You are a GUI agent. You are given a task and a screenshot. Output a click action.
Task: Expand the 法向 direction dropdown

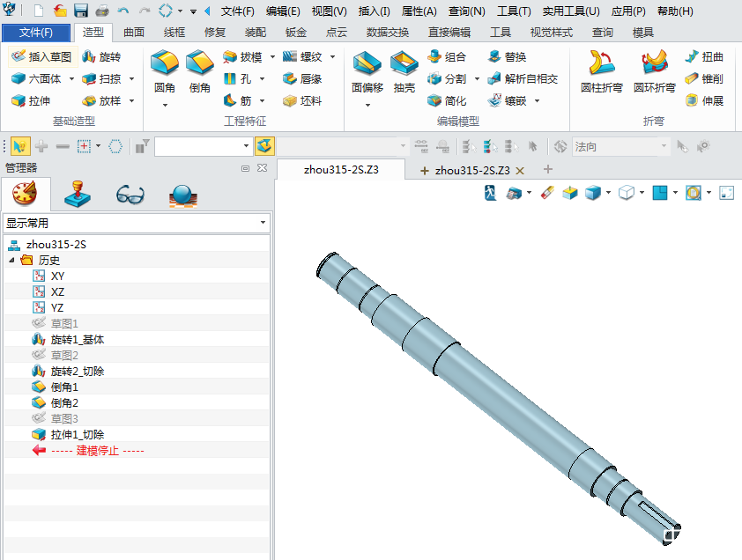point(666,146)
